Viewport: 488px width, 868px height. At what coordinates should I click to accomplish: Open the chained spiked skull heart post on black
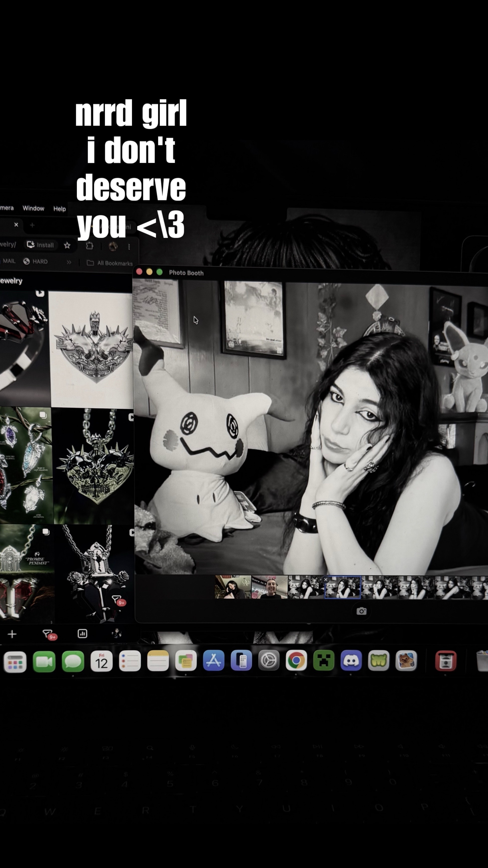[94, 466]
